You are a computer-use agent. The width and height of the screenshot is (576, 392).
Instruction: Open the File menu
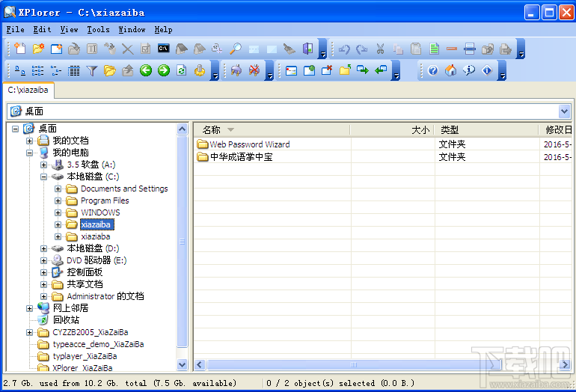click(16, 29)
